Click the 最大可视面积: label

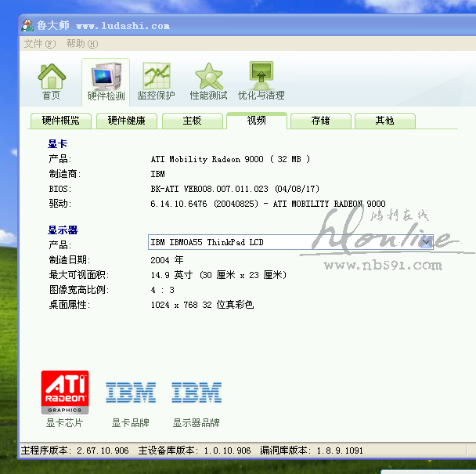tap(79, 275)
